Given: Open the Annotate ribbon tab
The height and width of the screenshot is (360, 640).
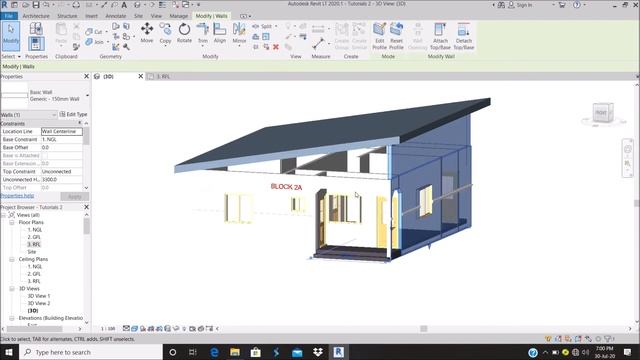Looking at the screenshot, I should [116, 16].
